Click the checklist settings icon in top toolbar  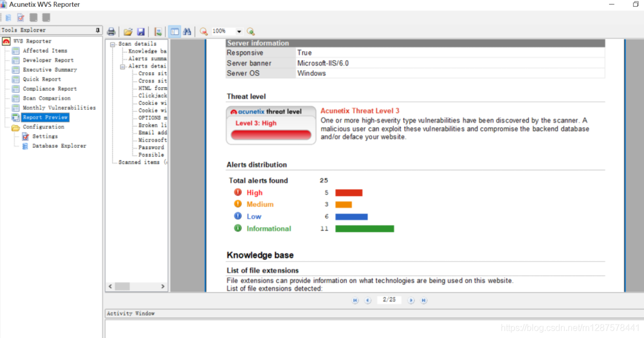pyautogui.click(x=21, y=17)
